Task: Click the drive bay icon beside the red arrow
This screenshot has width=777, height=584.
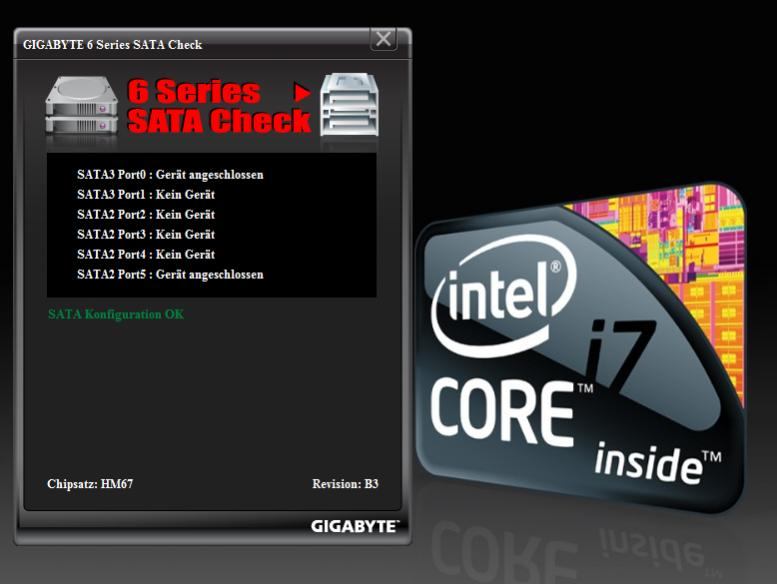Action: tap(349, 105)
